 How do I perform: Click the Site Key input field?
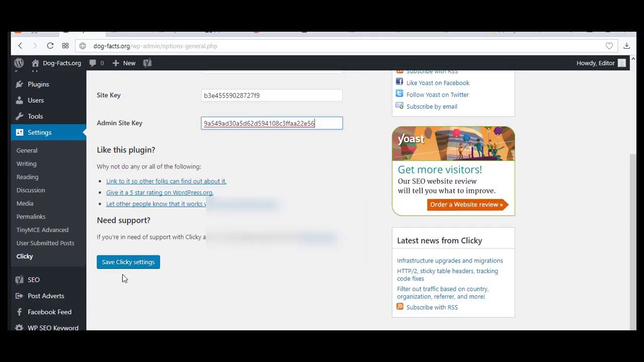pos(272,95)
